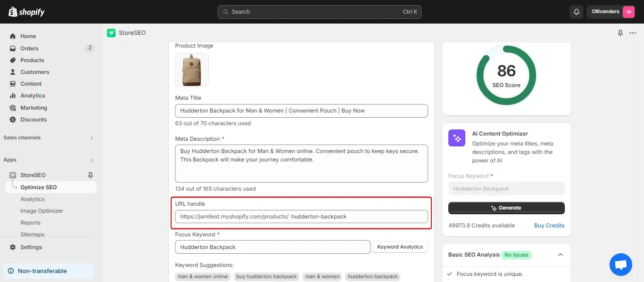
Task: Select keyword suggestion 'hudderton backpack'
Action: tap(373, 277)
